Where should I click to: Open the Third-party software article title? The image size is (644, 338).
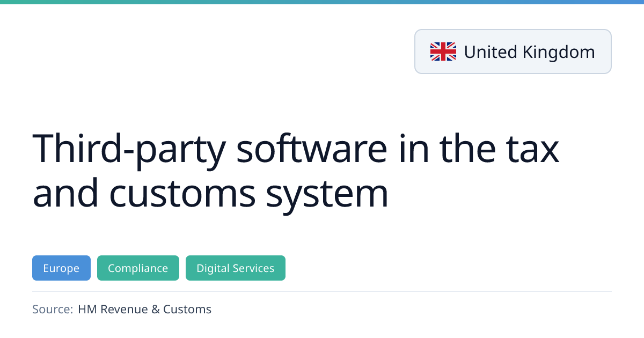click(x=296, y=171)
